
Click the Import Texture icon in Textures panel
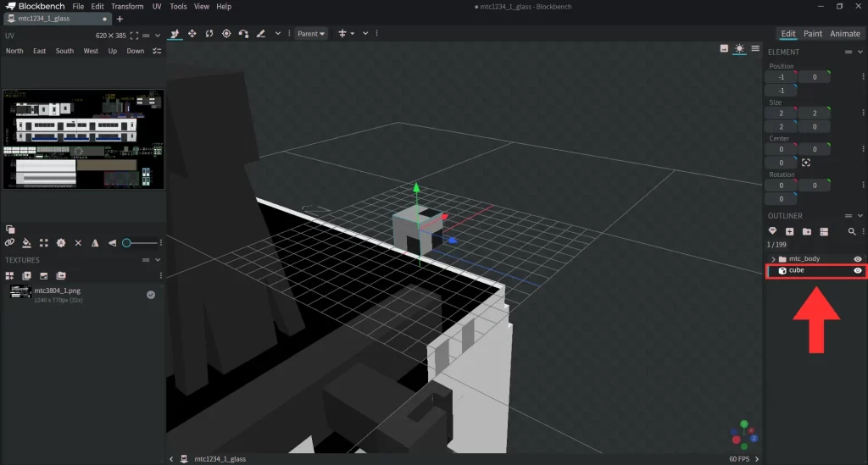[26, 275]
